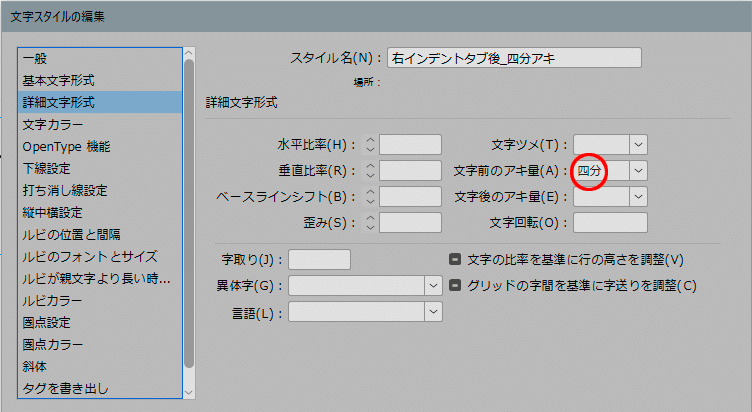Open the 下線設定 category
The width and height of the screenshot is (752, 412).
point(100,168)
